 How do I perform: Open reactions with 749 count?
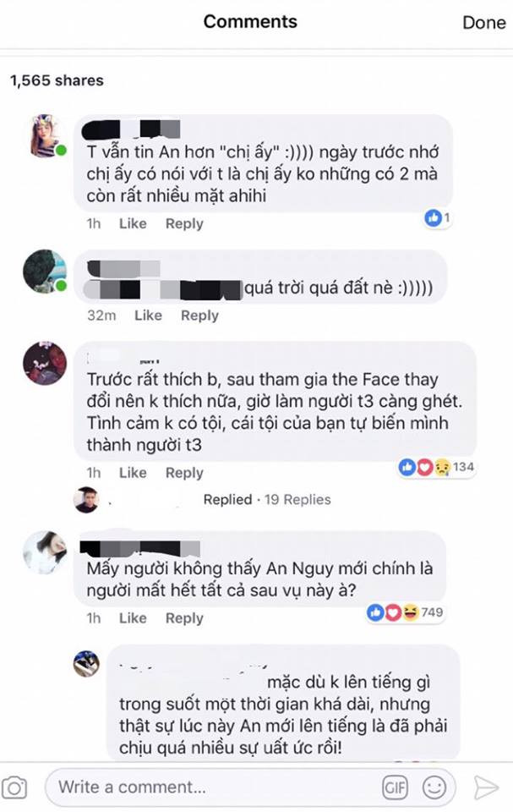(x=405, y=612)
